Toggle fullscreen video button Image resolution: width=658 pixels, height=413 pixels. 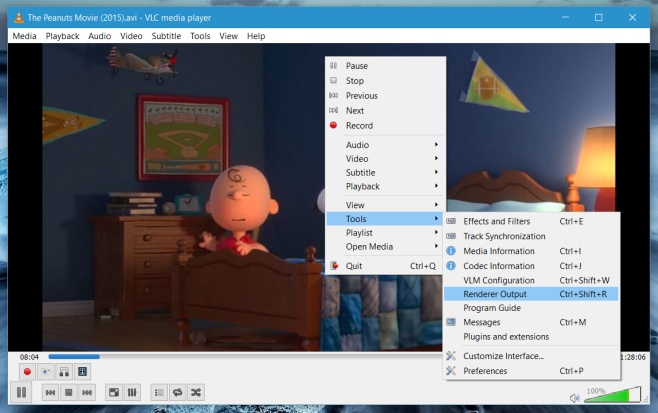114,392
